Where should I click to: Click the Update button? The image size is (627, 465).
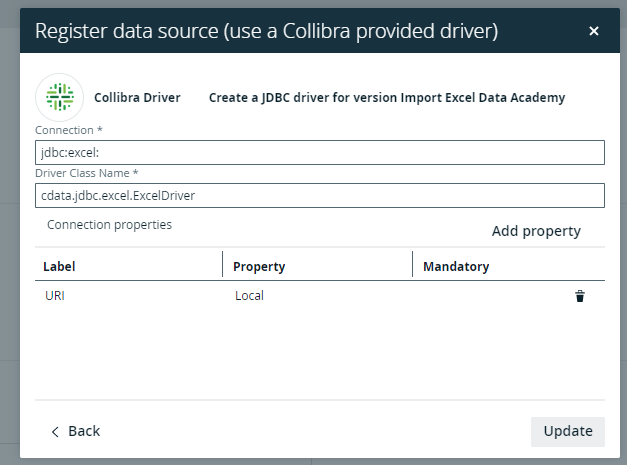[568, 431]
